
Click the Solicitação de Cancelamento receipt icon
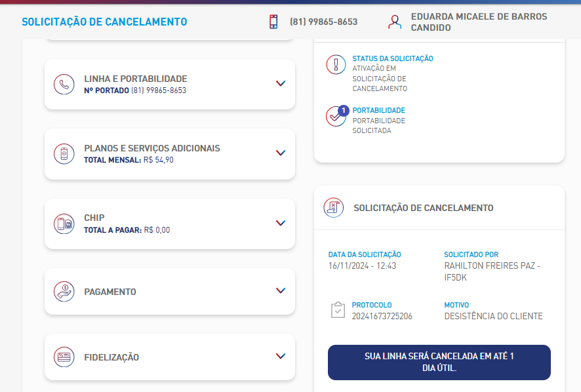coord(334,208)
